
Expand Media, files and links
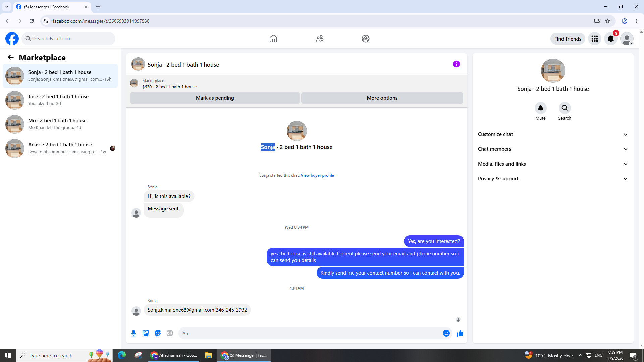coord(552,164)
